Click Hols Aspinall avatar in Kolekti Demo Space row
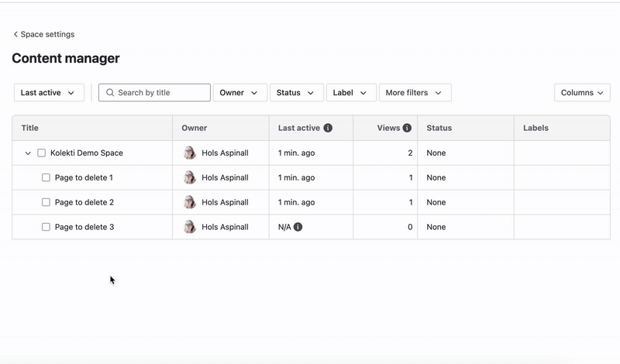The height and width of the screenshot is (364, 620). 190,153
